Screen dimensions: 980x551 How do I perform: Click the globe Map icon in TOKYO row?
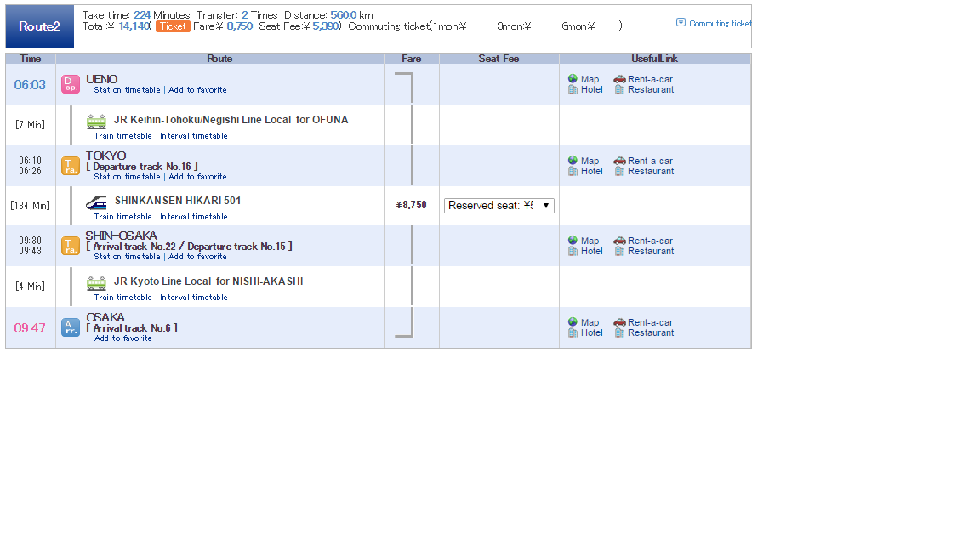pyautogui.click(x=573, y=160)
